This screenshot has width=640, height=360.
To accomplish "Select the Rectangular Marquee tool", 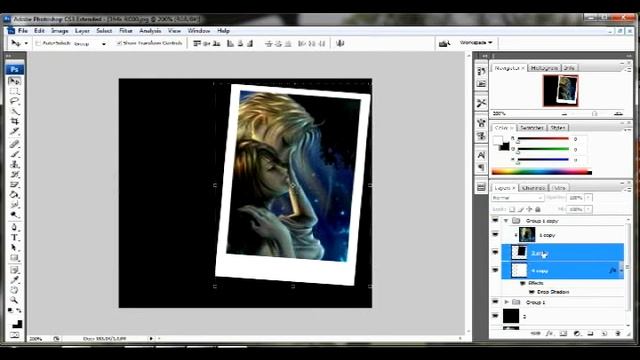I will 14,91.
